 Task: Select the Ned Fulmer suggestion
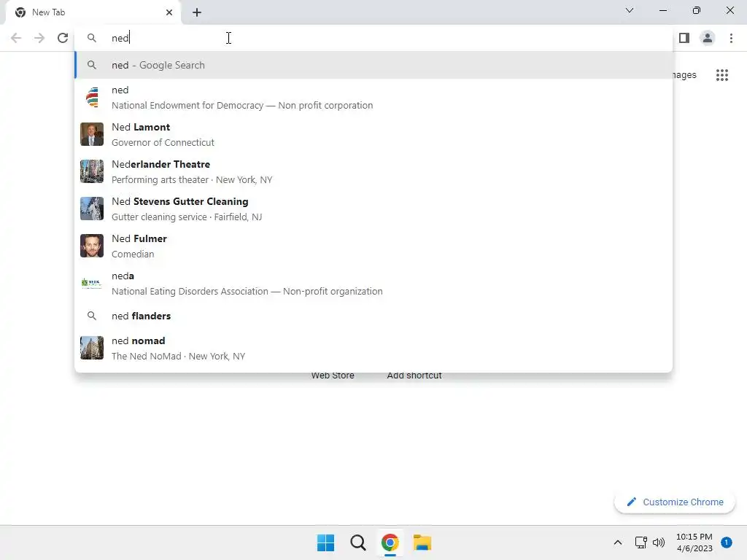point(373,246)
